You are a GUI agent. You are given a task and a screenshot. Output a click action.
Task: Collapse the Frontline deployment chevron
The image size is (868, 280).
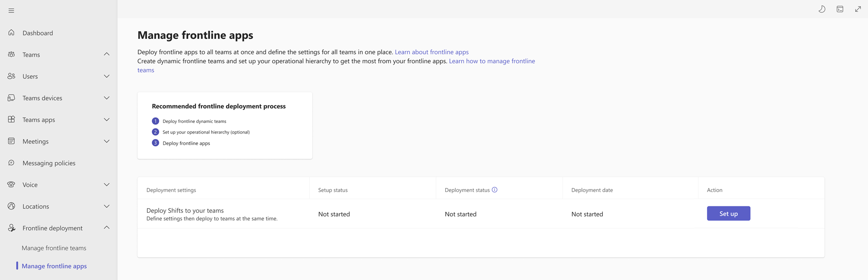[x=107, y=228]
